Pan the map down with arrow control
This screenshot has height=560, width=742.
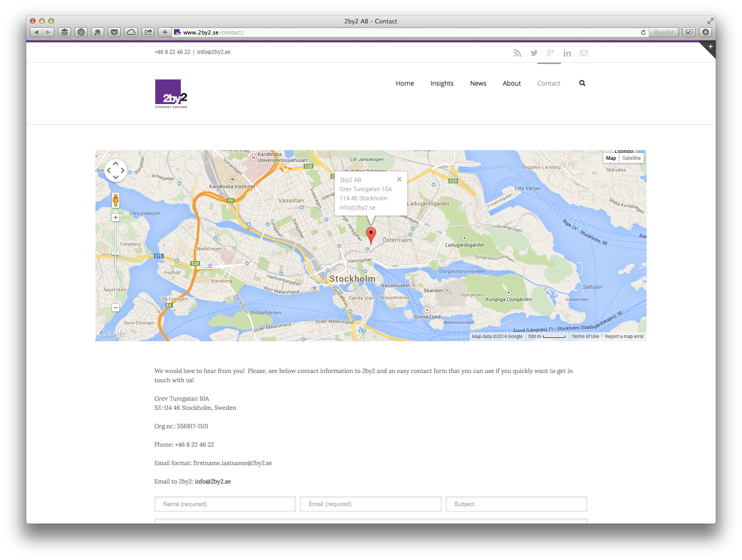point(116,177)
